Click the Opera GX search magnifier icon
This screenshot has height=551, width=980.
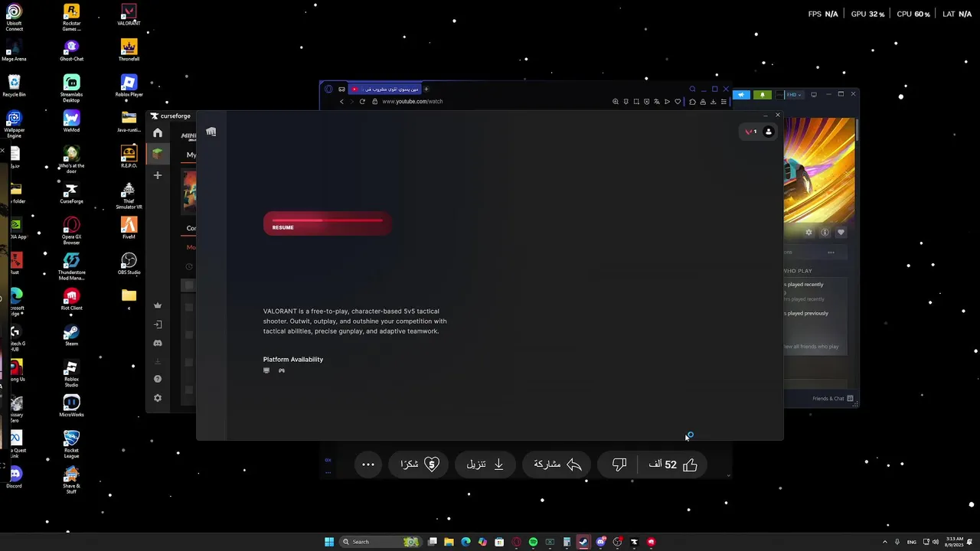tap(692, 89)
